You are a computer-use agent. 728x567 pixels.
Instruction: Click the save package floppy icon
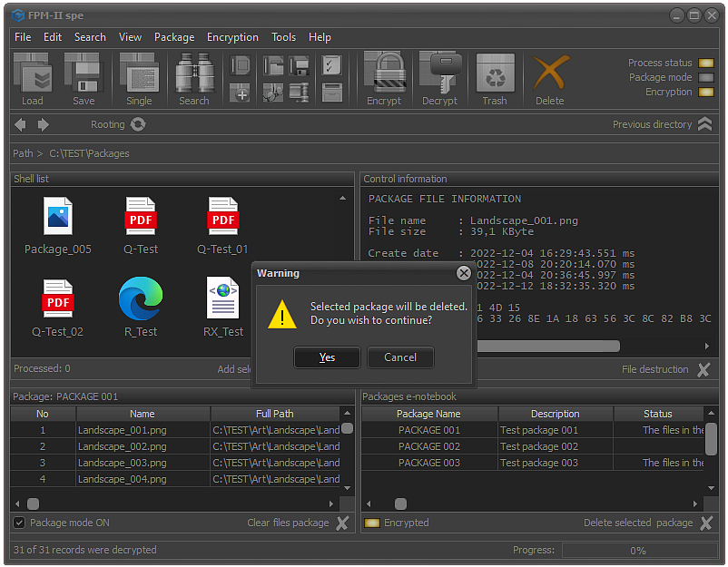pos(299,65)
